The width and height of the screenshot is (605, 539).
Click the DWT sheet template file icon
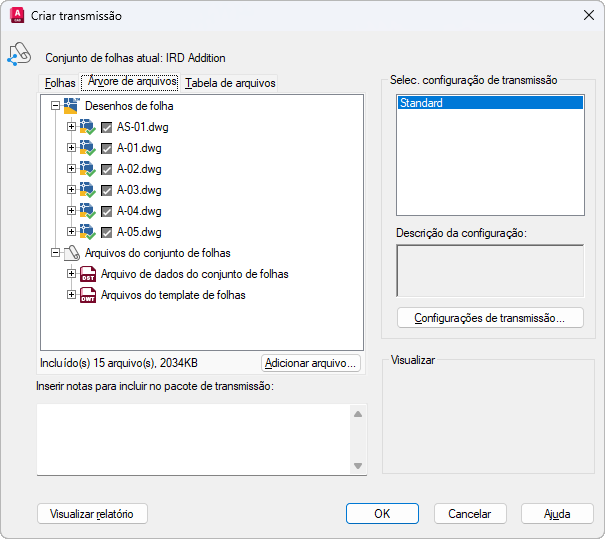point(88,295)
